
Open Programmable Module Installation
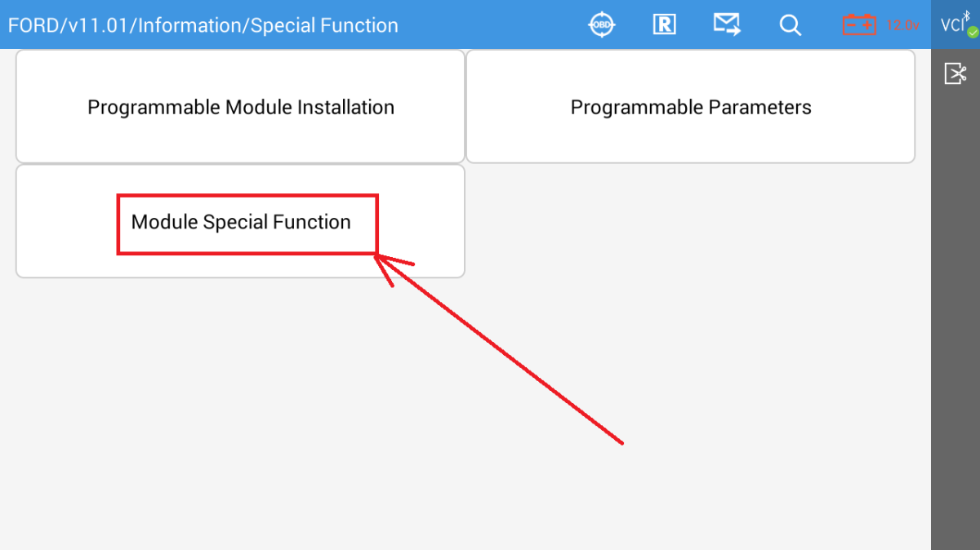(241, 107)
